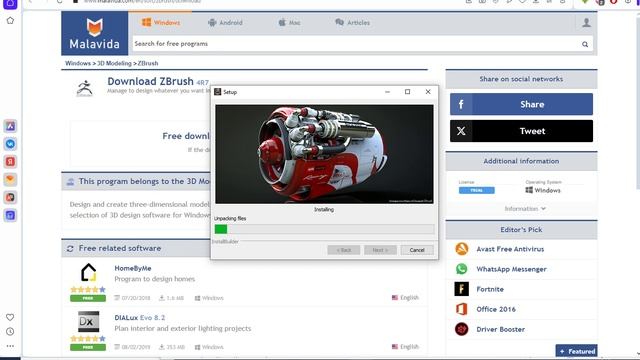Click the DIALux Dx icon
Image resolution: width=640 pixels, height=360 pixels.
point(88,322)
